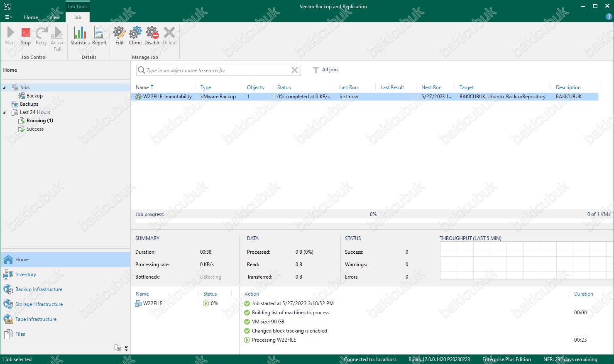The height and width of the screenshot is (364, 614).
Task: Click BAKICUBUK_Ubuntu_BackupRepository target cell
Action: [x=502, y=97]
